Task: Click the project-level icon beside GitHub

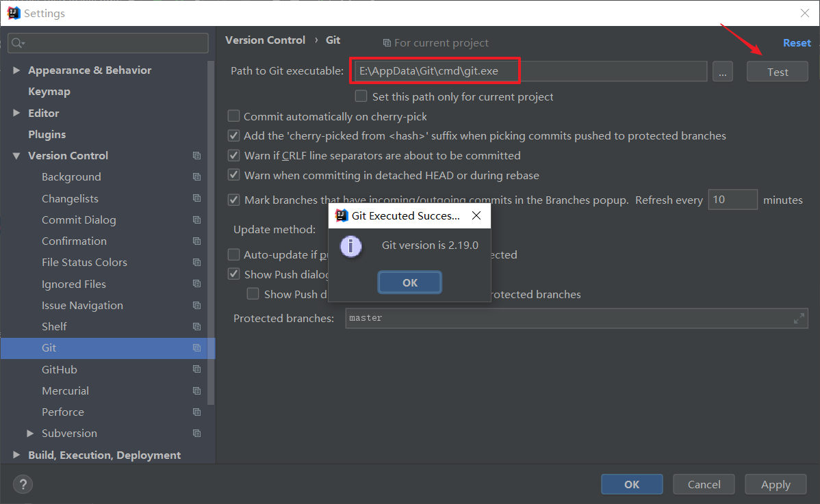Action: coord(196,369)
